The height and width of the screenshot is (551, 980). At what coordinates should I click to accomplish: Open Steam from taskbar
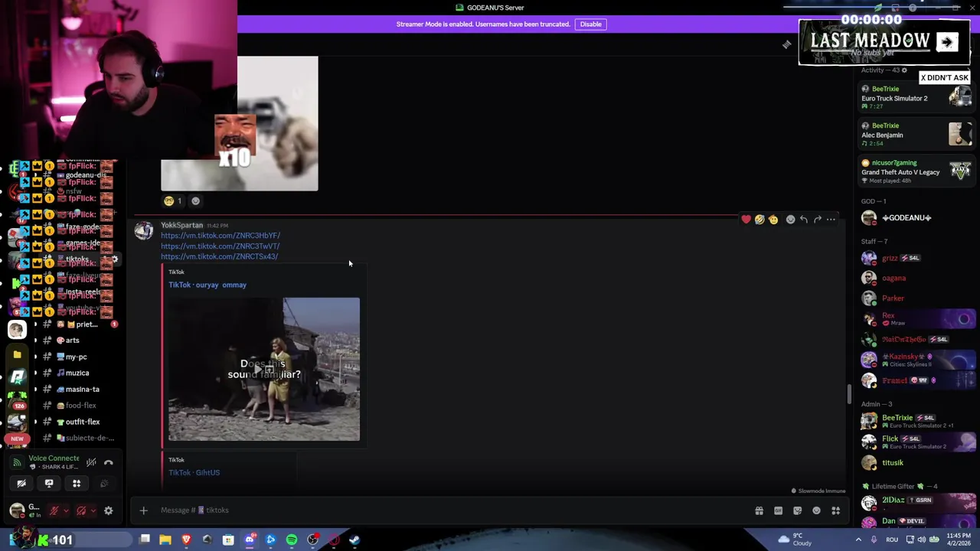[354, 540]
